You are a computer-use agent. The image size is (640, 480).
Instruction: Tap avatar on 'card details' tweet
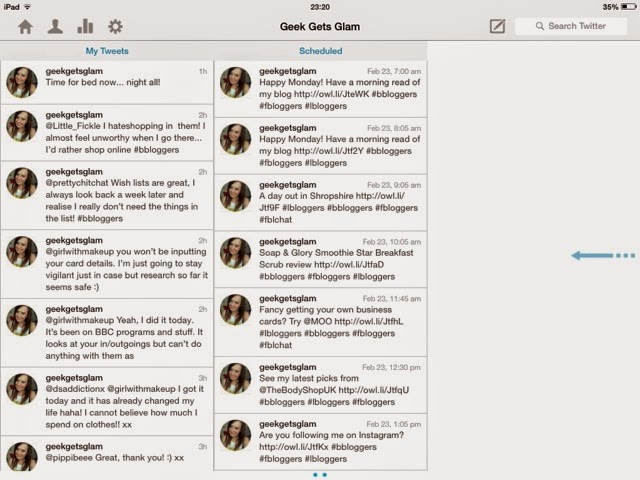point(22,251)
